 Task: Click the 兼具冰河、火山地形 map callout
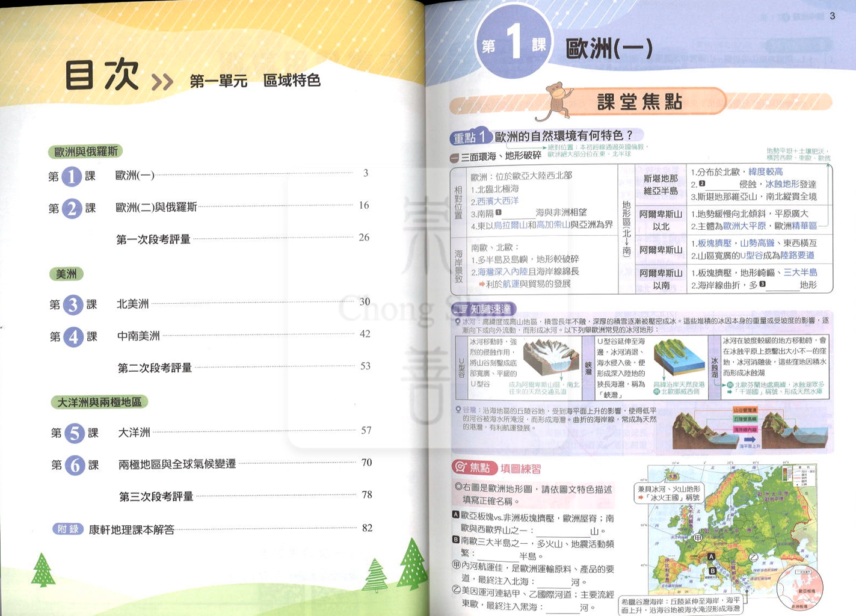669,493
